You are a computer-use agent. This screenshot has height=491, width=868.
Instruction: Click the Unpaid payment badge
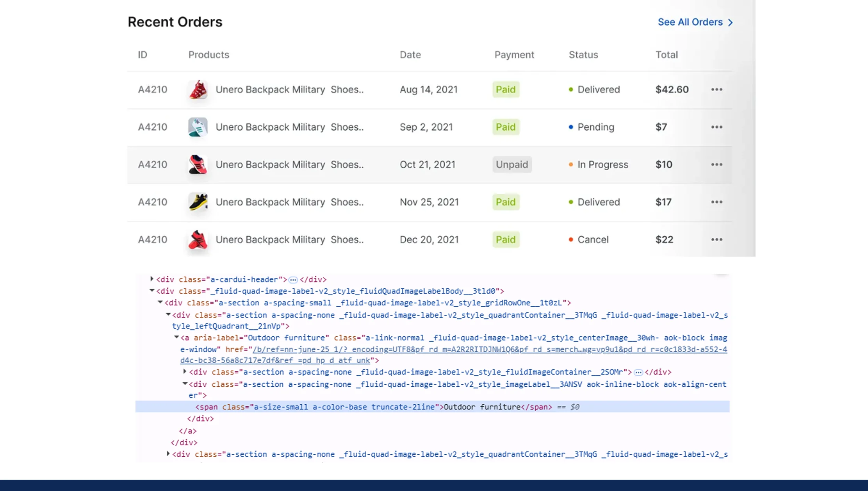512,164
